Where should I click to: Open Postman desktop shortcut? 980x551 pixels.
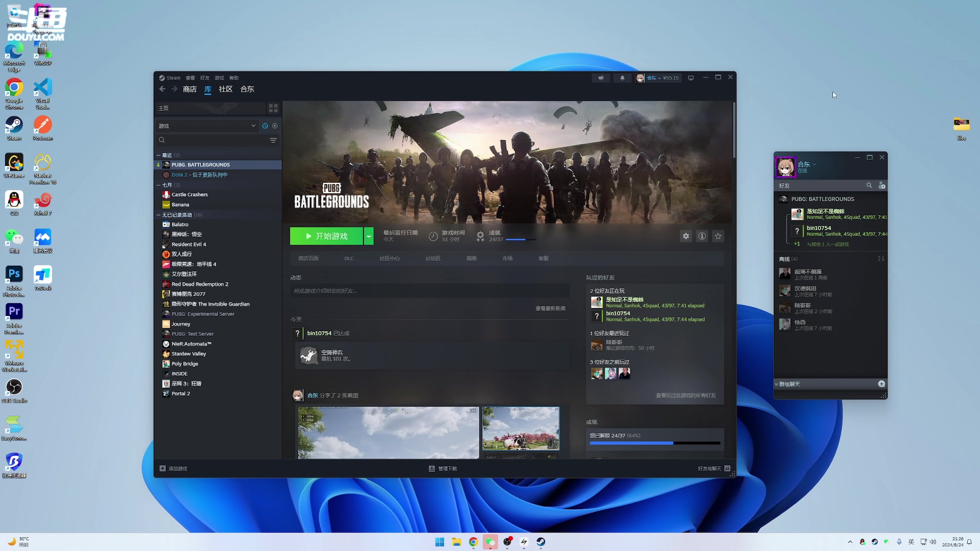43,129
